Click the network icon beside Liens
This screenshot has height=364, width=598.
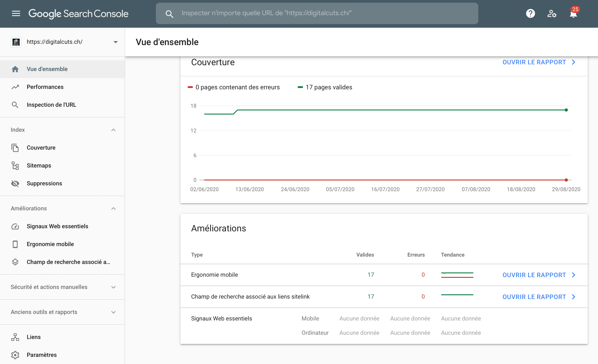(x=15, y=337)
